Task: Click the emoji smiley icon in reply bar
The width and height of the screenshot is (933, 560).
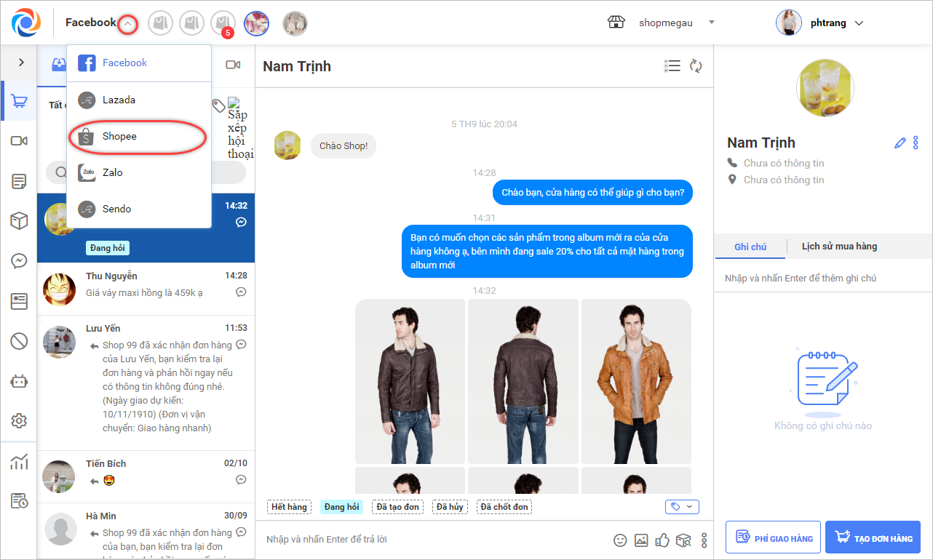Action: pyautogui.click(x=620, y=540)
